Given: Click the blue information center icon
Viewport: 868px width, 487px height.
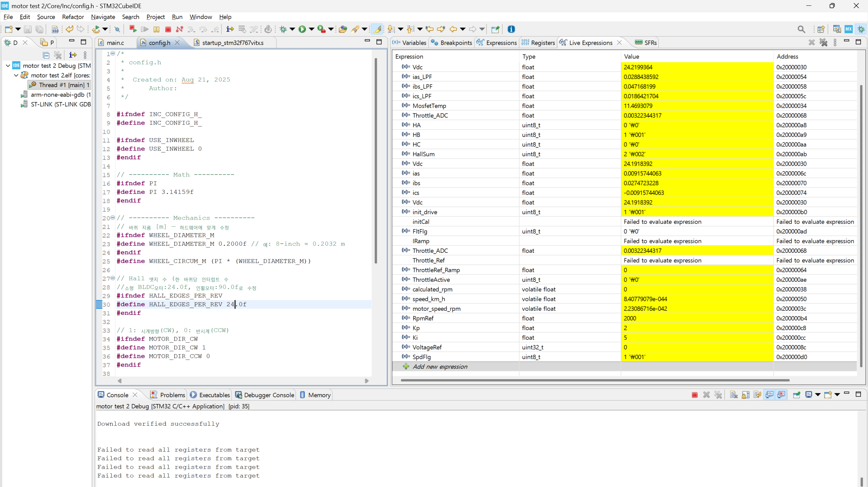Looking at the screenshot, I should click(511, 29).
